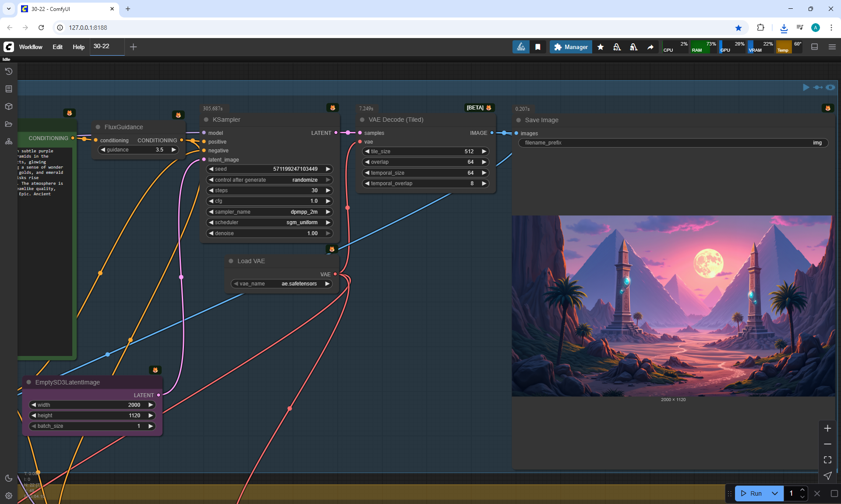Open the vae_name dropdown in Load VAE
Image resolution: width=841 pixels, height=504 pixels.
pos(281,284)
